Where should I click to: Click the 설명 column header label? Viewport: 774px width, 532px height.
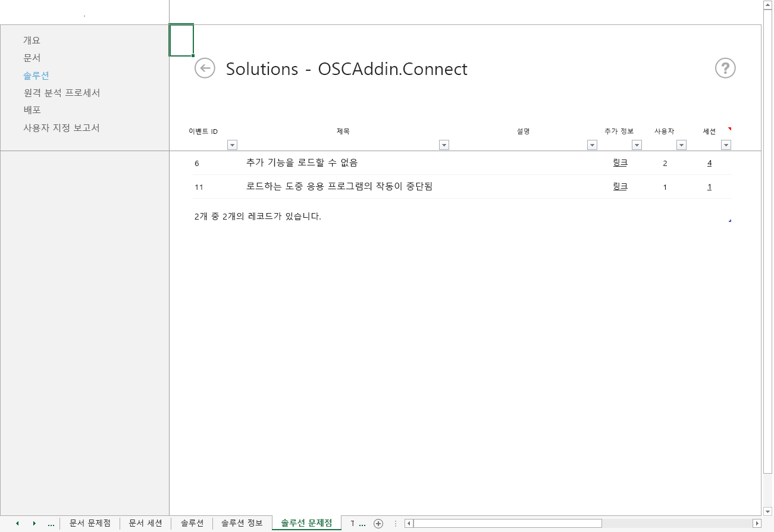click(x=524, y=131)
